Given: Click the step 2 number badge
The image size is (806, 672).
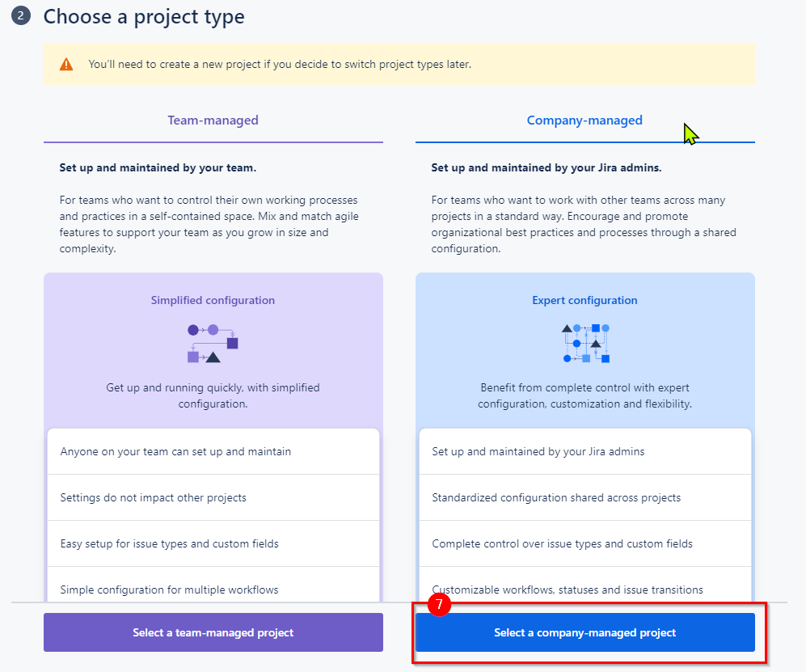Looking at the screenshot, I should tap(20, 15).
